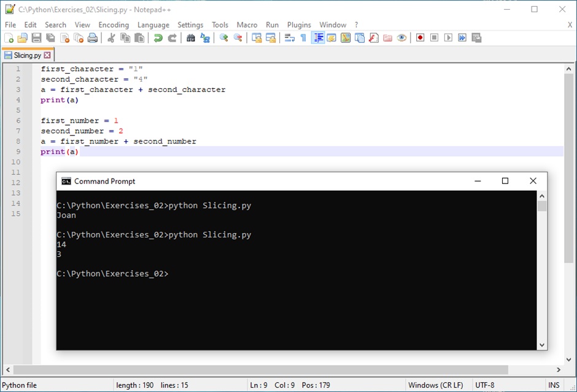
Task: Toggle word wrap toolbar button
Action: (290, 38)
